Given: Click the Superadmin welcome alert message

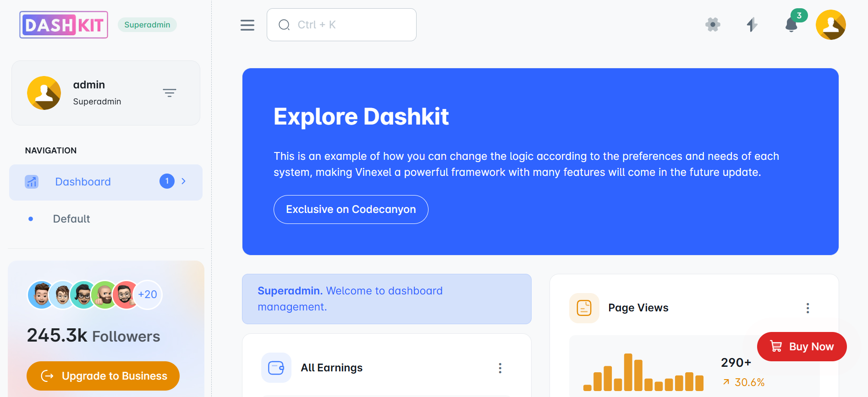Looking at the screenshot, I should click(387, 299).
